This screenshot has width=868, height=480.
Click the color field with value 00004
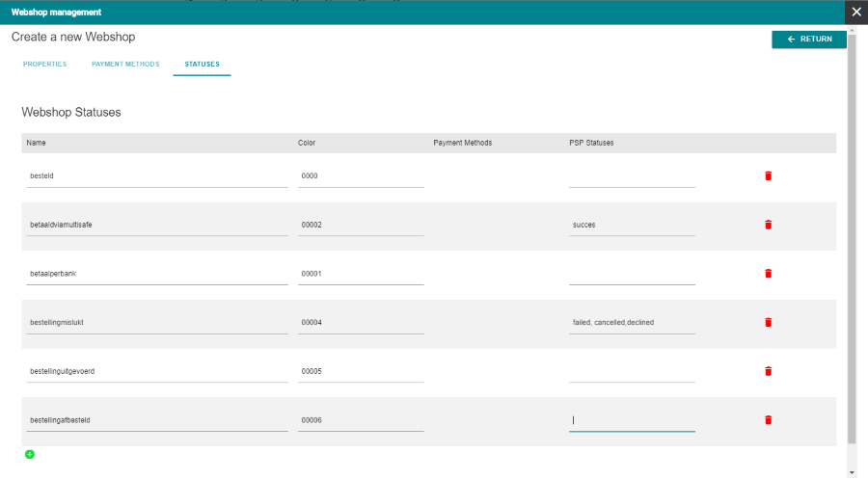tap(361, 323)
